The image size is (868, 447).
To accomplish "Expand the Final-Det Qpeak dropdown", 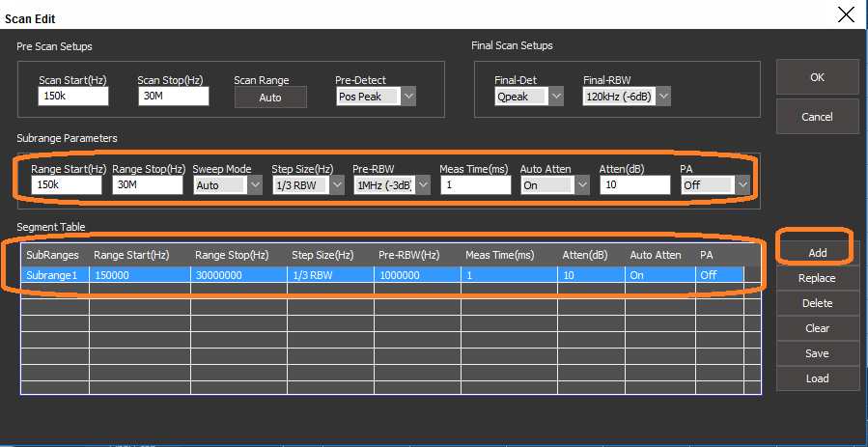I will [556, 96].
